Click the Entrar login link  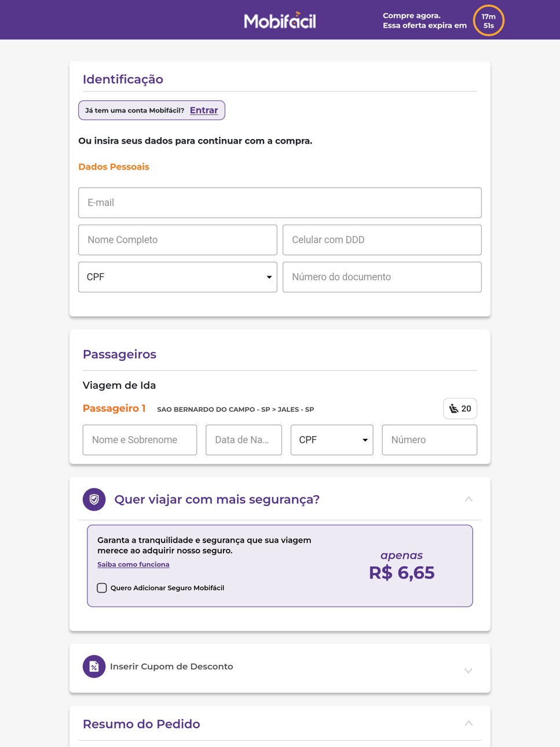(204, 110)
